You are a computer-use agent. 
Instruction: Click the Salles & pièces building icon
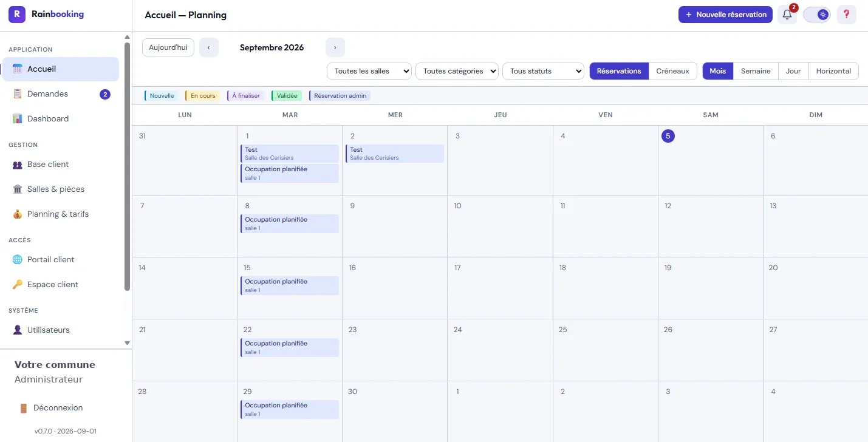[x=18, y=189]
